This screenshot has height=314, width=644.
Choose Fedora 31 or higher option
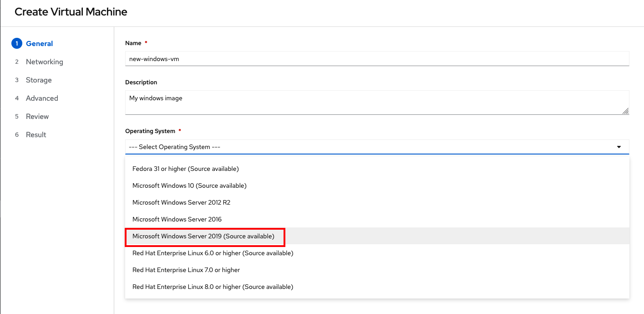click(x=185, y=169)
